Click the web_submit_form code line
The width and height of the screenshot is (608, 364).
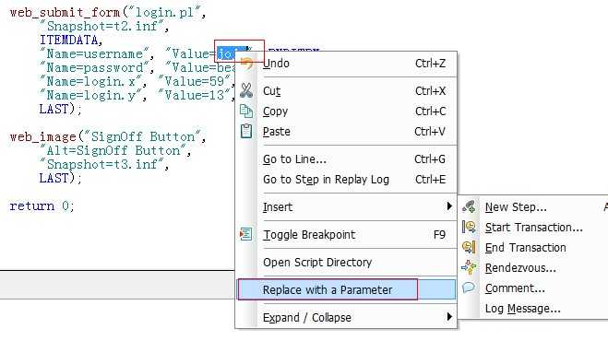pyautogui.click(x=108, y=12)
